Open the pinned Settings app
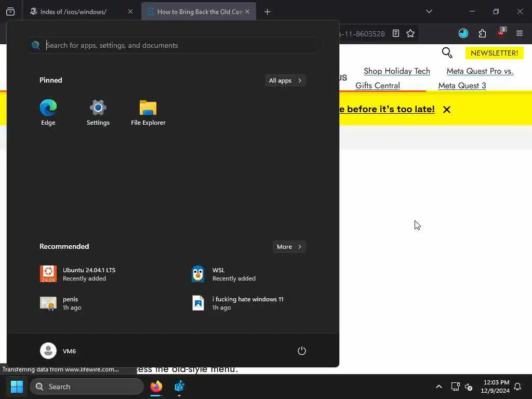Viewport: 532px width, 399px height. (x=98, y=112)
